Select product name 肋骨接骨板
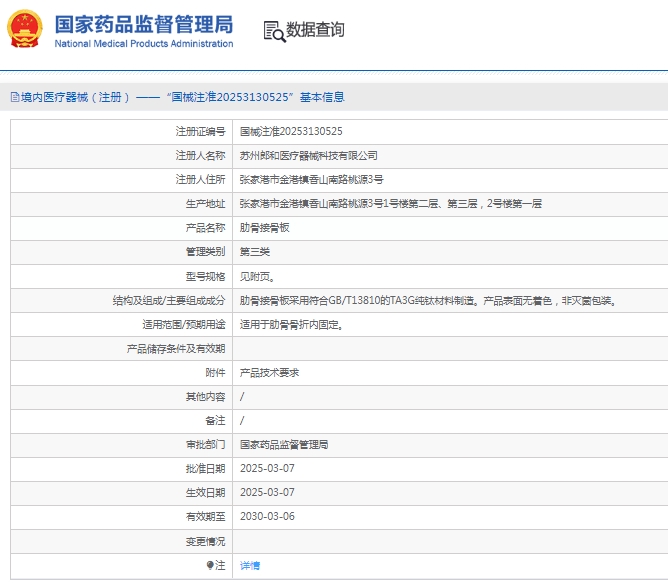The width and height of the screenshot is (668, 588). tap(265, 228)
